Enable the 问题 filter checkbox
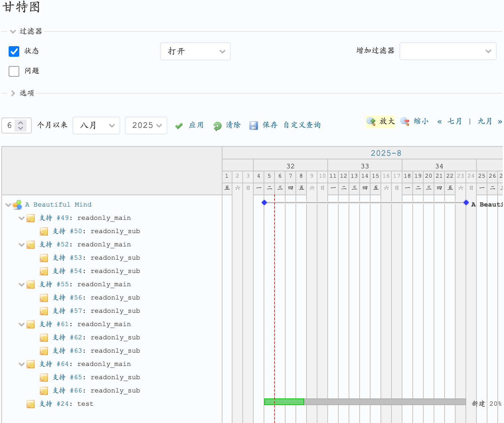 coord(14,71)
